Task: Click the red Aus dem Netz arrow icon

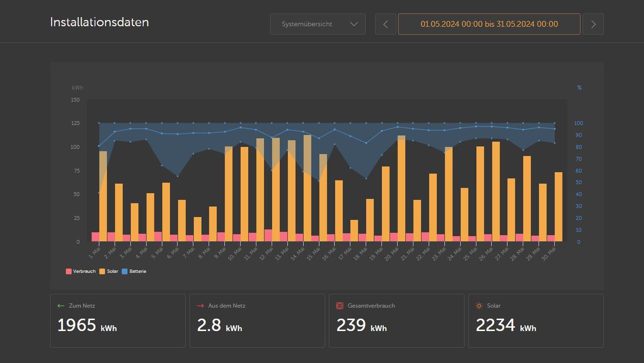Action: click(201, 306)
